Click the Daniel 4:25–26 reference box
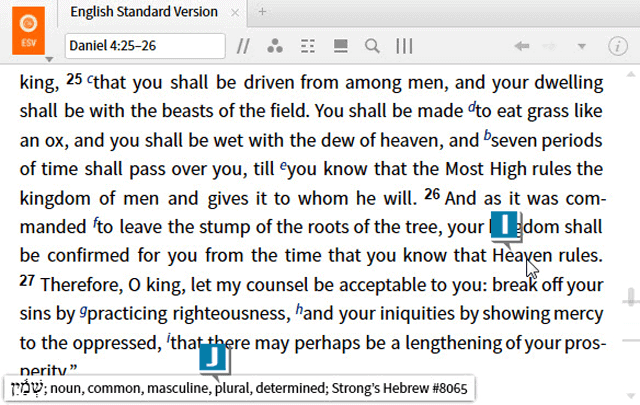 145,46
